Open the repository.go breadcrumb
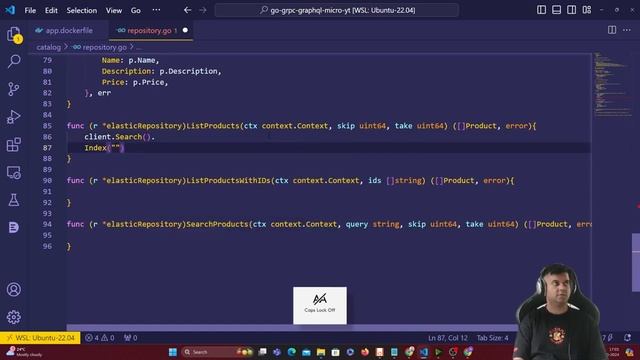 pos(104,47)
